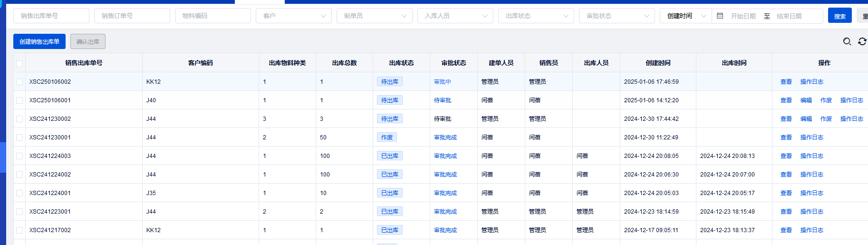The image size is (868, 245).
Task: Click 已出库 tag of XSC241224003
Action: pyautogui.click(x=390, y=156)
